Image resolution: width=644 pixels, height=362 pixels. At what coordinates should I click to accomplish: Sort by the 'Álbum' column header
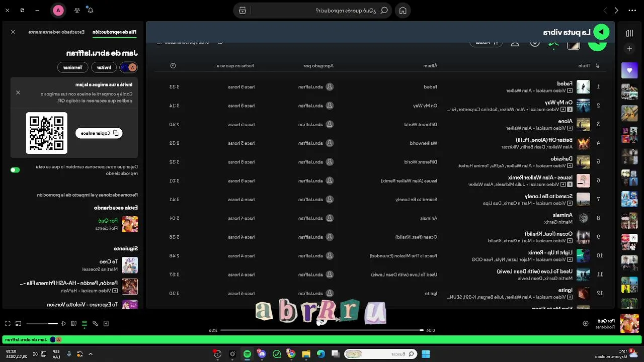(430, 66)
